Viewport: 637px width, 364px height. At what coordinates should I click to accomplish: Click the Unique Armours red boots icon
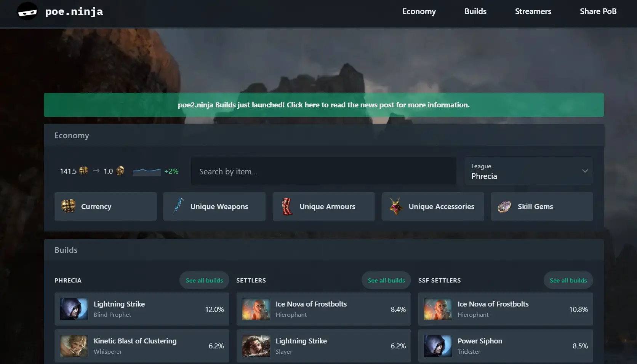coord(287,206)
